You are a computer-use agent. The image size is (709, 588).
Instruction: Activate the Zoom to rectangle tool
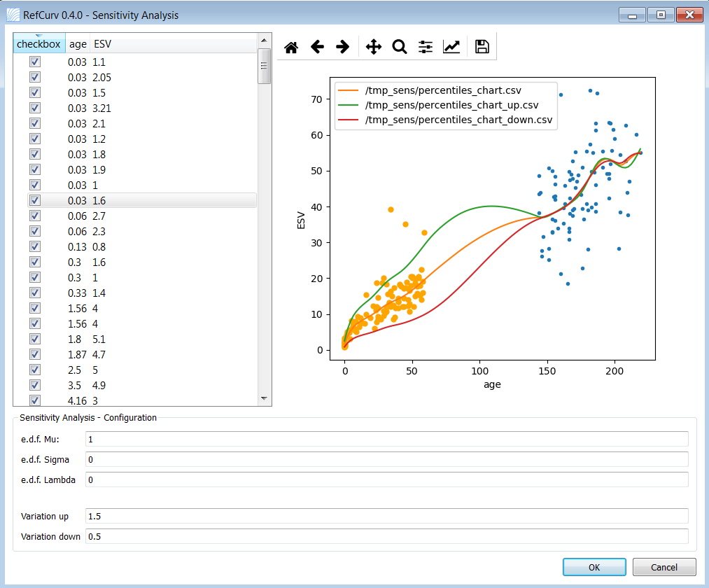point(399,47)
